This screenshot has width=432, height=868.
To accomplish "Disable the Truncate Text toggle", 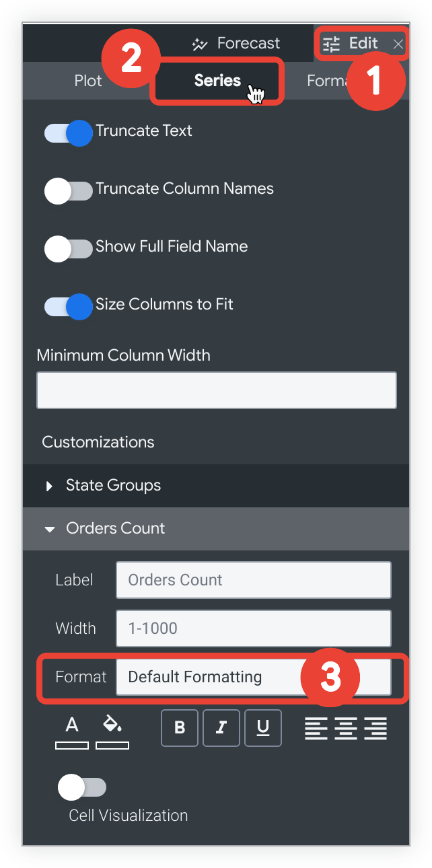I will 69,133.
